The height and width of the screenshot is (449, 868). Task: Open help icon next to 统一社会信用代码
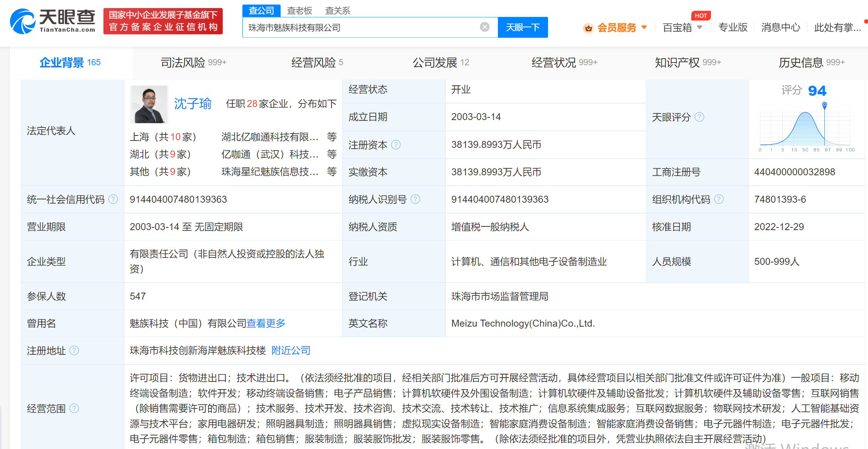[x=113, y=199]
